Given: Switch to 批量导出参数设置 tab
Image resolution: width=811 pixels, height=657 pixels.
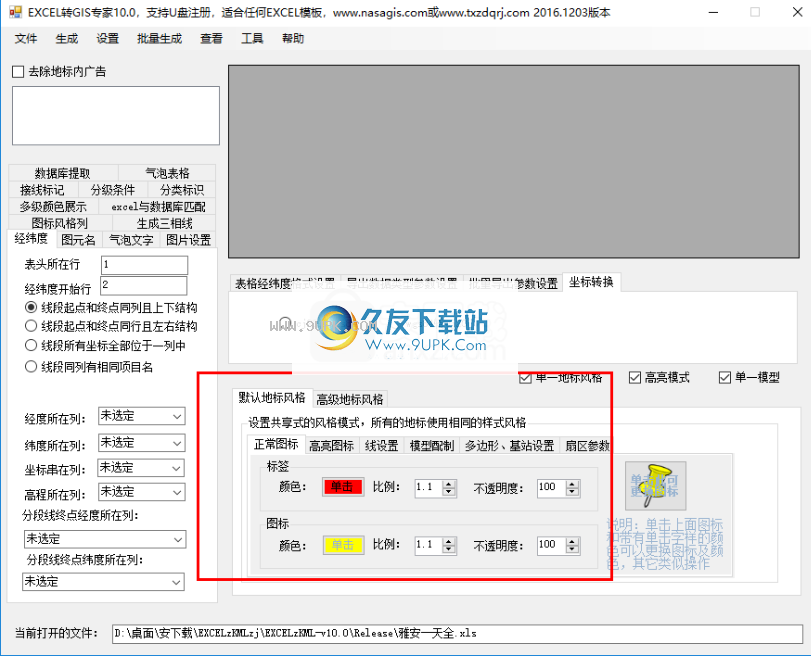Looking at the screenshot, I should click(x=513, y=283).
